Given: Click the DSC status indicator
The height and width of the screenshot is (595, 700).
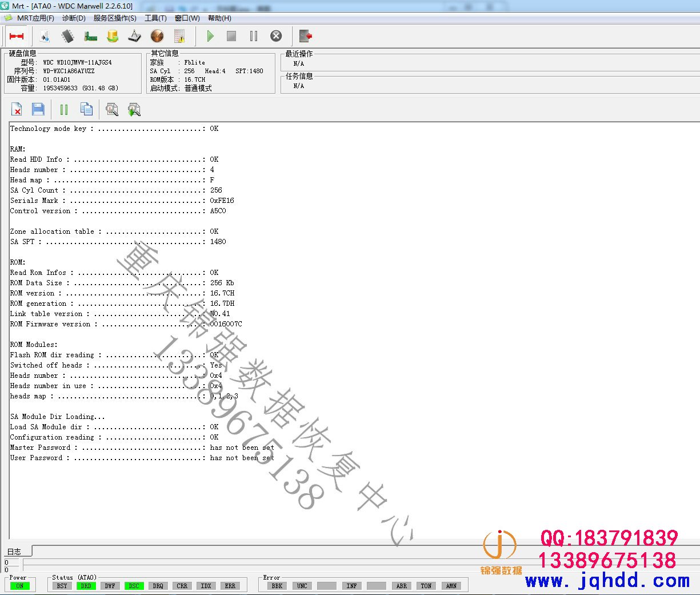Looking at the screenshot, I should coord(134,586).
